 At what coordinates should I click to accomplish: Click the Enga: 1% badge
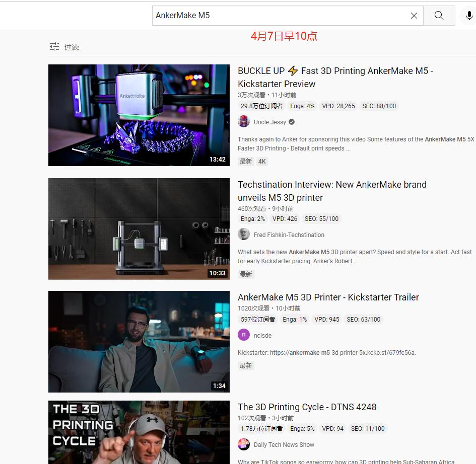[x=295, y=320]
